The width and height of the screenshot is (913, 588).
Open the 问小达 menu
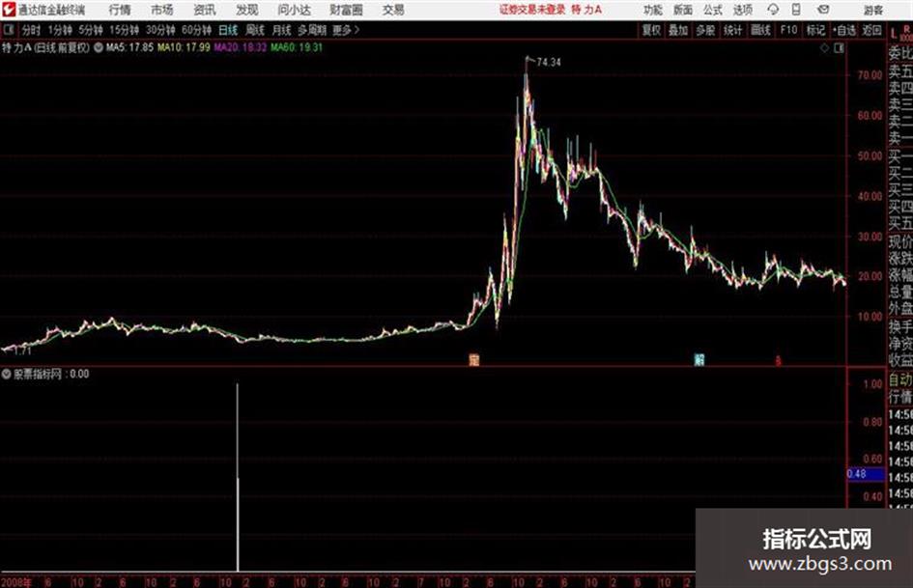(294, 10)
